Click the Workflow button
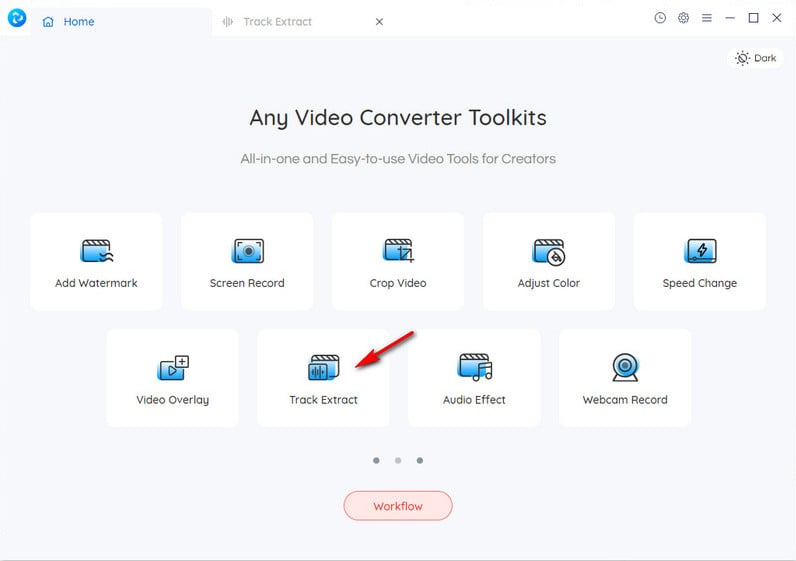This screenshot has width=796, height=561. pyautogui.click(x=398, y=506)
